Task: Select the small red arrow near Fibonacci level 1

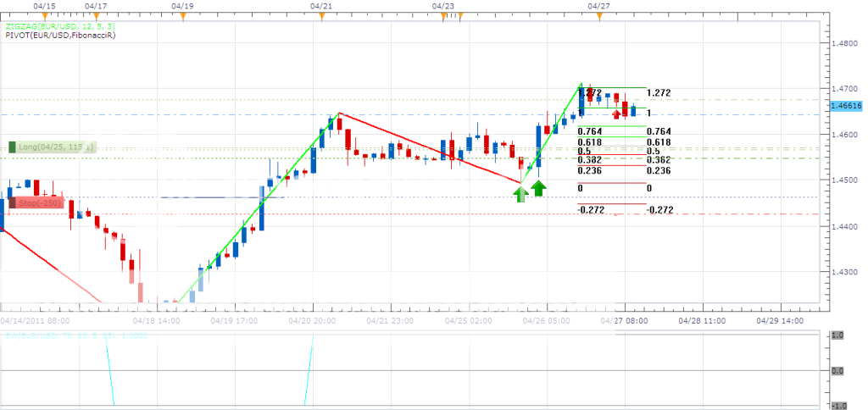Action: (615, 114)
